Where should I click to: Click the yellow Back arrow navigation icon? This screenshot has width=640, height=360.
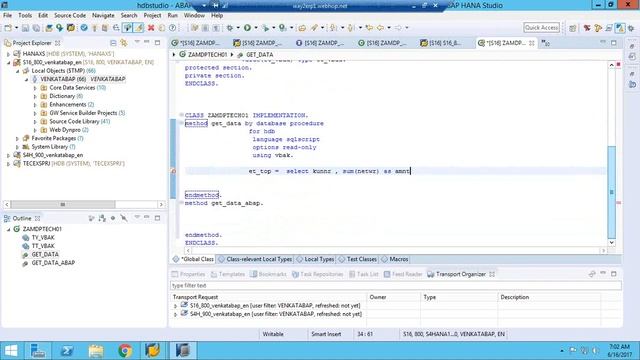(x=380, y=28)
